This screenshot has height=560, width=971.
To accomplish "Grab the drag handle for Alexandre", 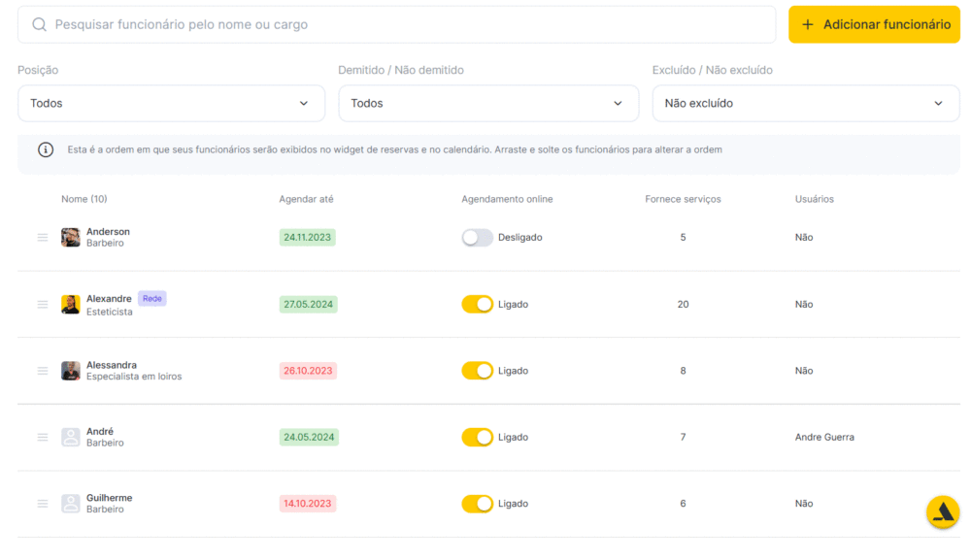I will point(43,305).
